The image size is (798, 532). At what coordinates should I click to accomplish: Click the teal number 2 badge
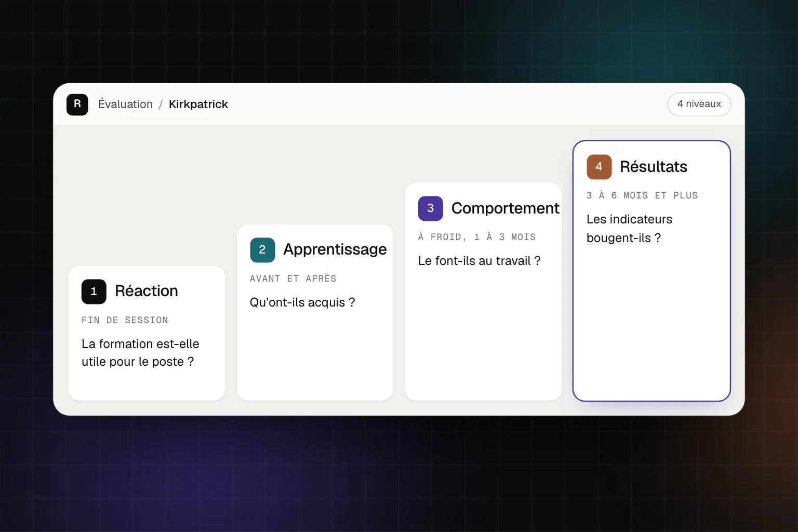[262, 250]
